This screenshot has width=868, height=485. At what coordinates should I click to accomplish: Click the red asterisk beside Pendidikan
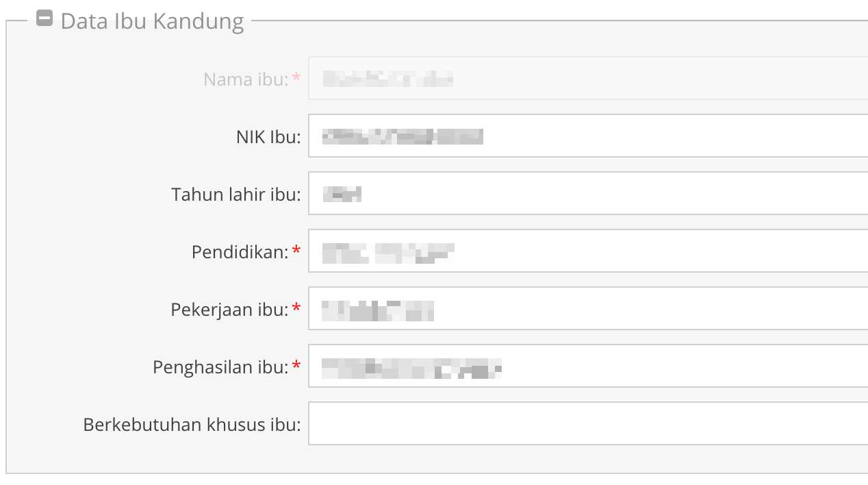296,251
